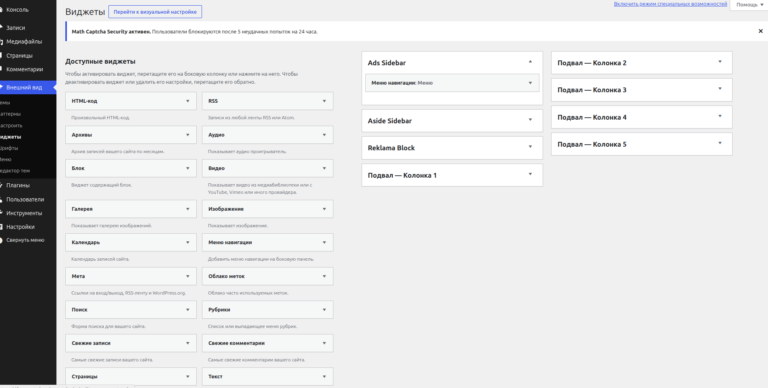The height and width of the screenshot is (388, 768).
Task: Click Перейти к визуальной настройке button
Action: click(155, 12)
